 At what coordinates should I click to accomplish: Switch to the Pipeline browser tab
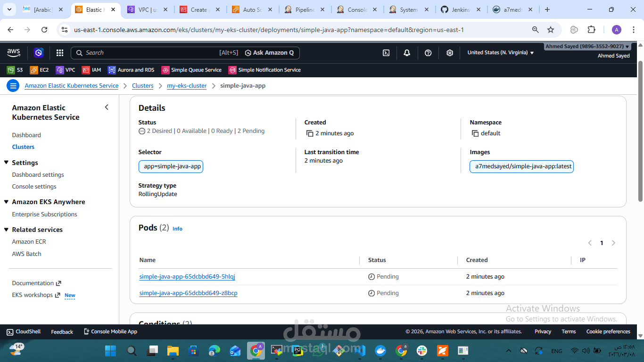[304, 9]
